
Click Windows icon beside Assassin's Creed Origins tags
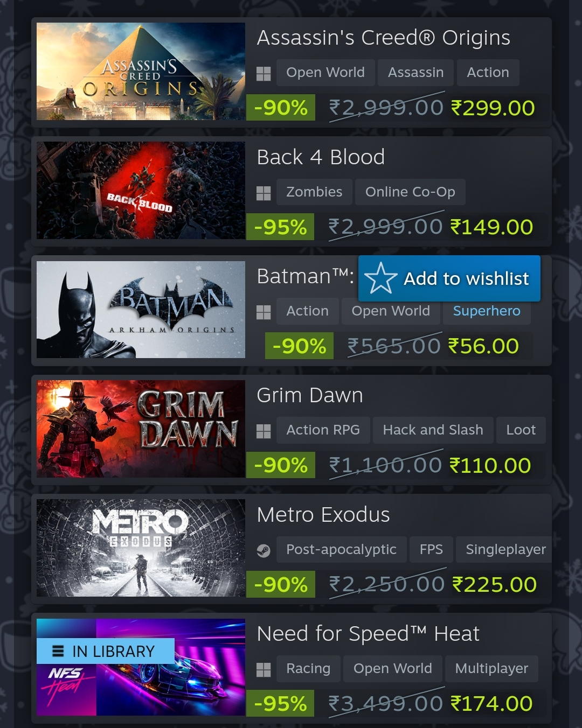pyautogui.click(x=264, y=73)
